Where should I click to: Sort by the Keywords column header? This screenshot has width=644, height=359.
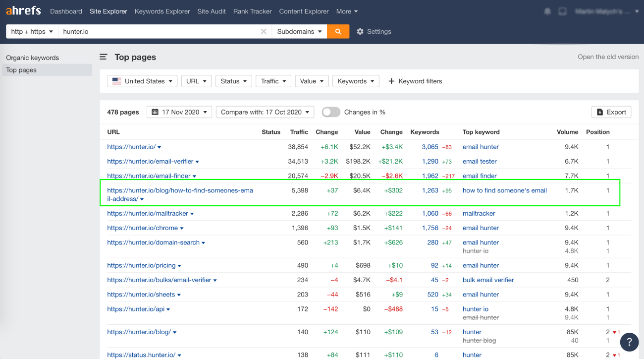click(425, 132)
